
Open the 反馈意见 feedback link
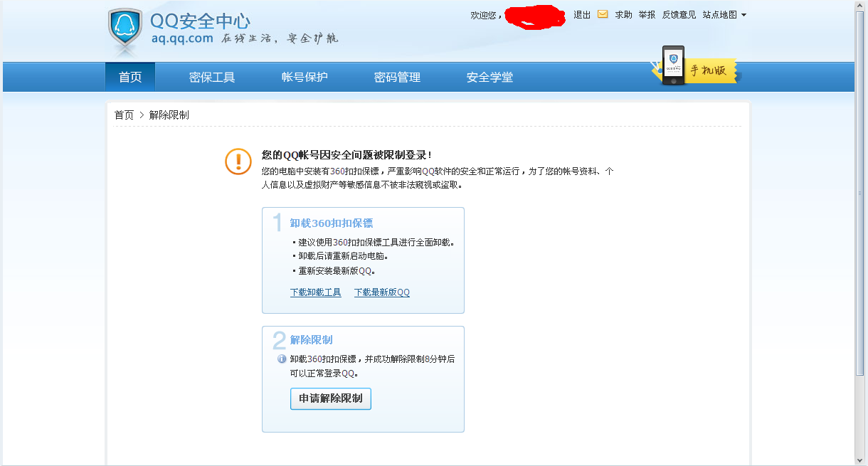pyautogui.click(x=679, y=14)
